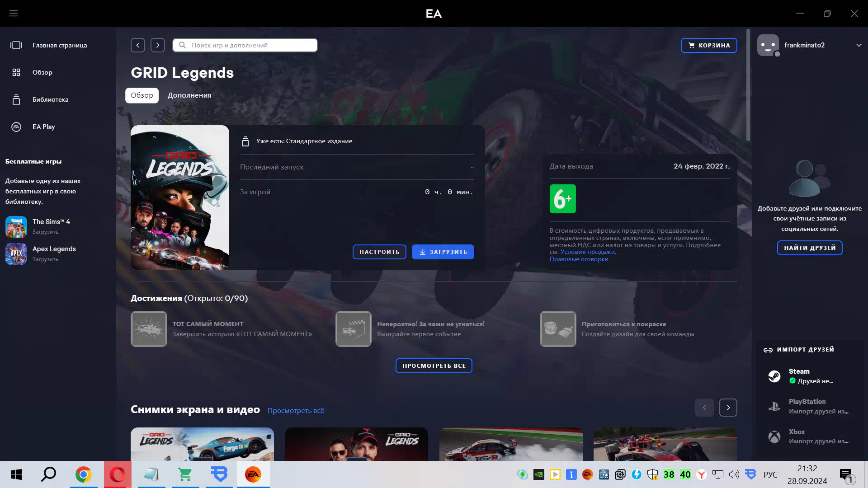Click the 6+ age rating badge
This screenshot has height=488, width=868.
[x=563, y=199]
